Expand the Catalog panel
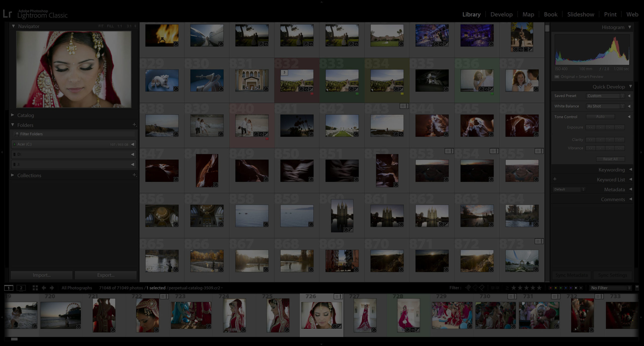 click(13, 115)
